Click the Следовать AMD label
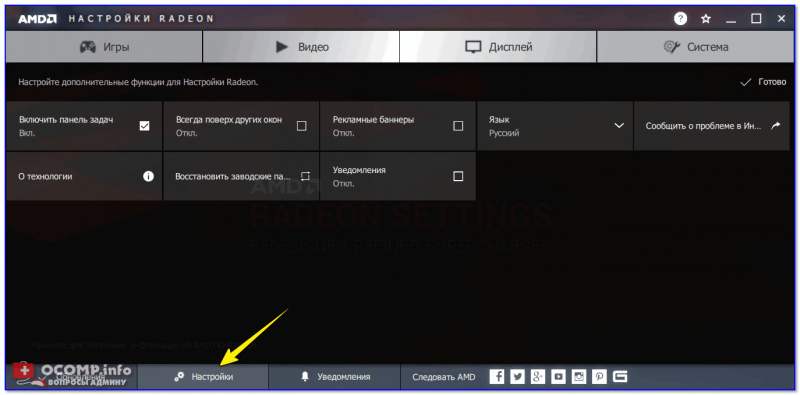Screen dimensions: 800x395 (443, 377)
